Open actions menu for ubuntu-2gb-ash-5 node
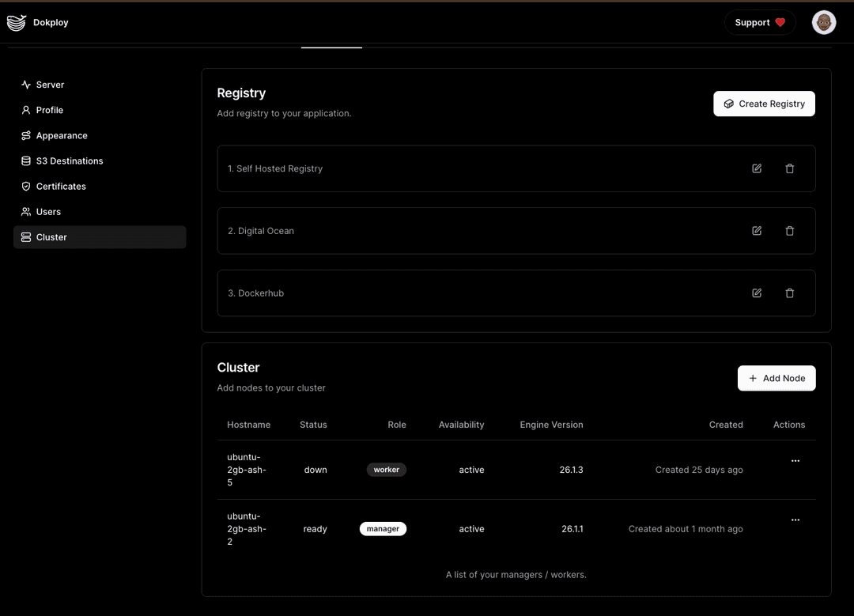 tap(795, 461)
